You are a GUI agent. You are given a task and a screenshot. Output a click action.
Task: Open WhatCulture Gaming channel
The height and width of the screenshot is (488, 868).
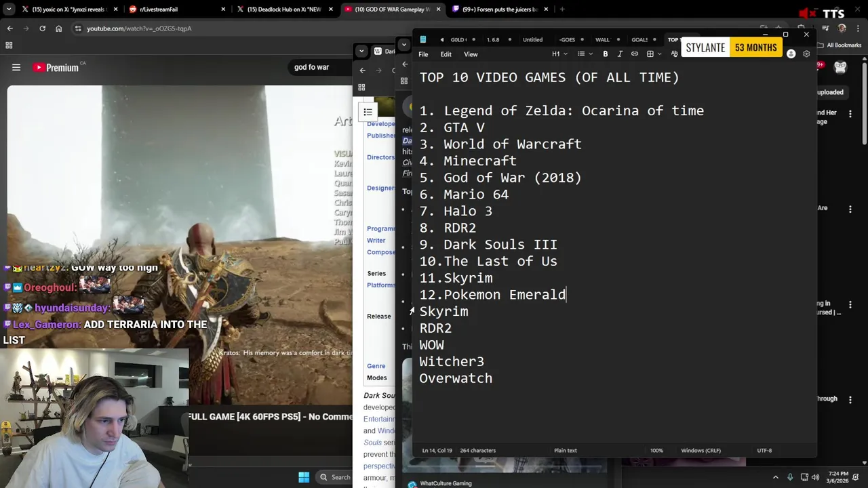[446, 483]
